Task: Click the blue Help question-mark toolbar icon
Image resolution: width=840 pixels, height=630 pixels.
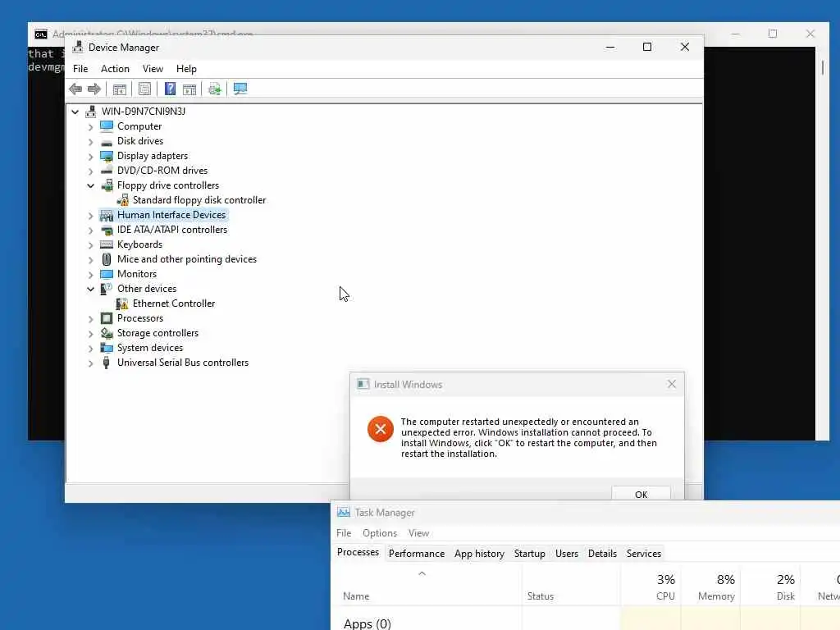Action: click(x=170, y=89)
